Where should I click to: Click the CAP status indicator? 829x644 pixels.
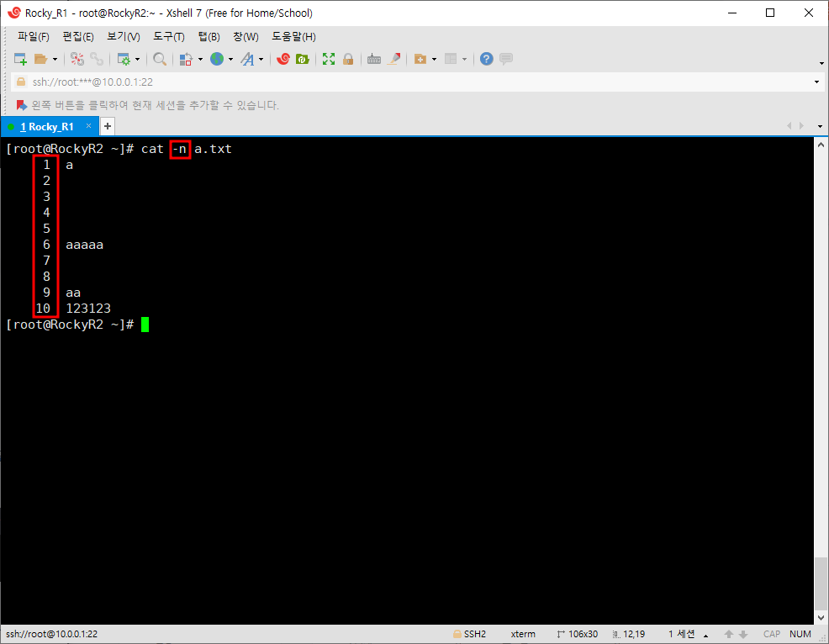click(x=771, y=634)
